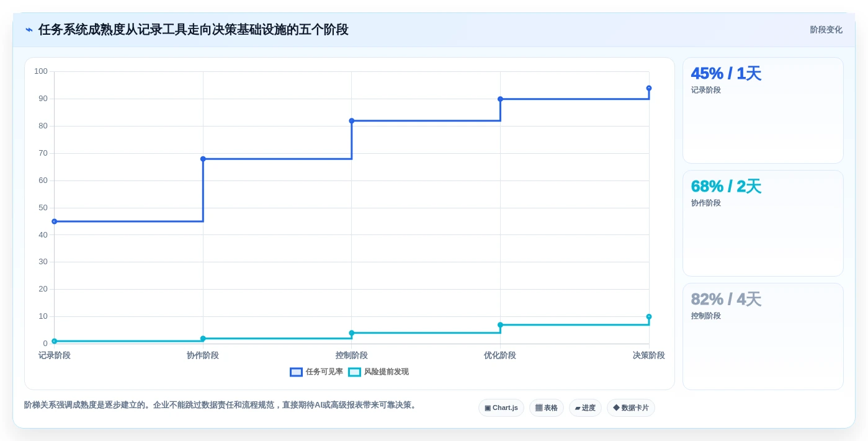Click the 风险提前发现 data point at 控制阶段
This screenshot has height=441, width=868.
pyautogui.click(x=352, y=333)
